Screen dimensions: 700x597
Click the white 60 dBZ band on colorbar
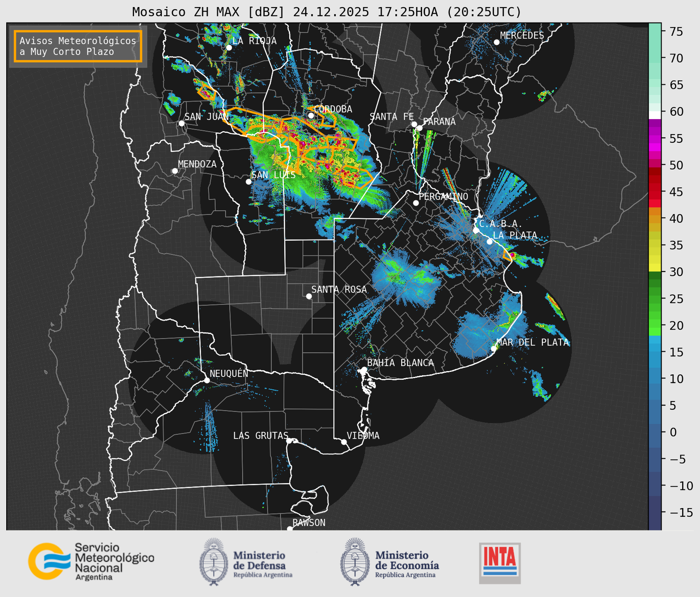[655, 115]
